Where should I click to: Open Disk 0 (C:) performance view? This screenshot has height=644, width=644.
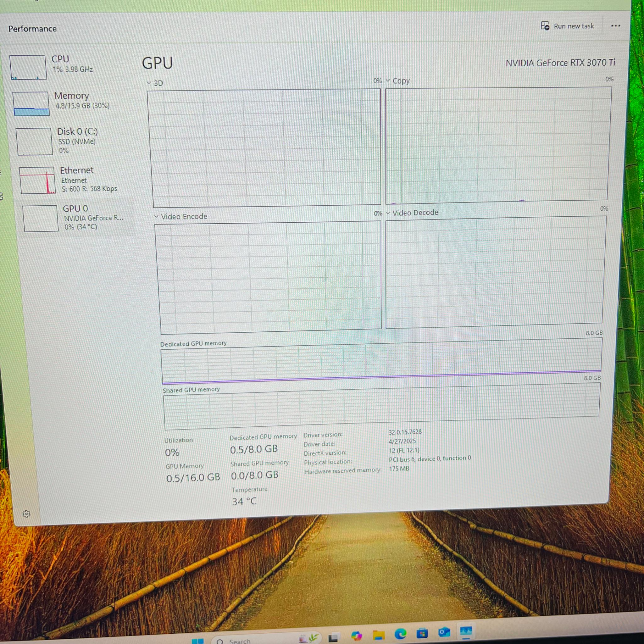(73, 141)
